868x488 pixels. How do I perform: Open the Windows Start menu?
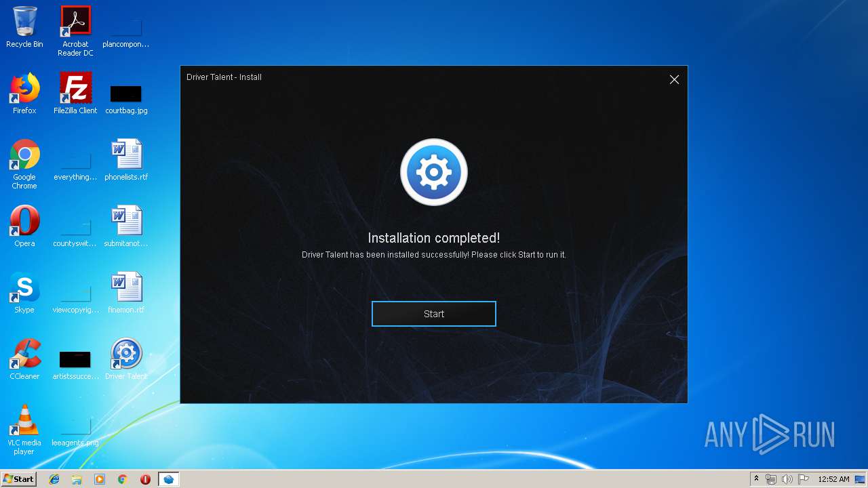(x=18, y=479)
